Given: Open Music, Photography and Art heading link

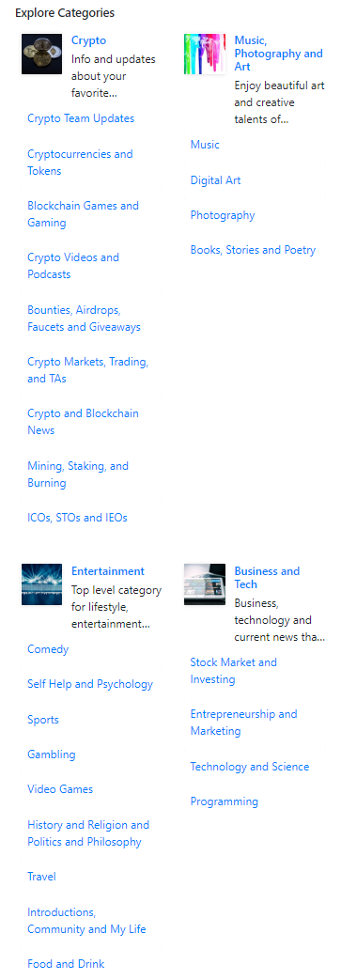Looking at the screenshot, I should (279, 54).
